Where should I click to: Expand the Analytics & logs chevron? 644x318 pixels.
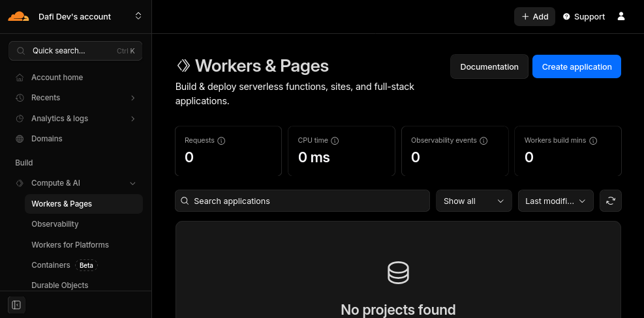point(132,119)
